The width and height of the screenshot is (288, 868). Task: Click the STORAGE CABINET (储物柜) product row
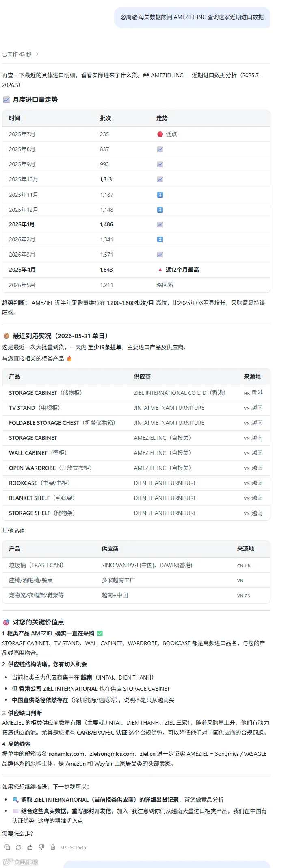point(136,393)
